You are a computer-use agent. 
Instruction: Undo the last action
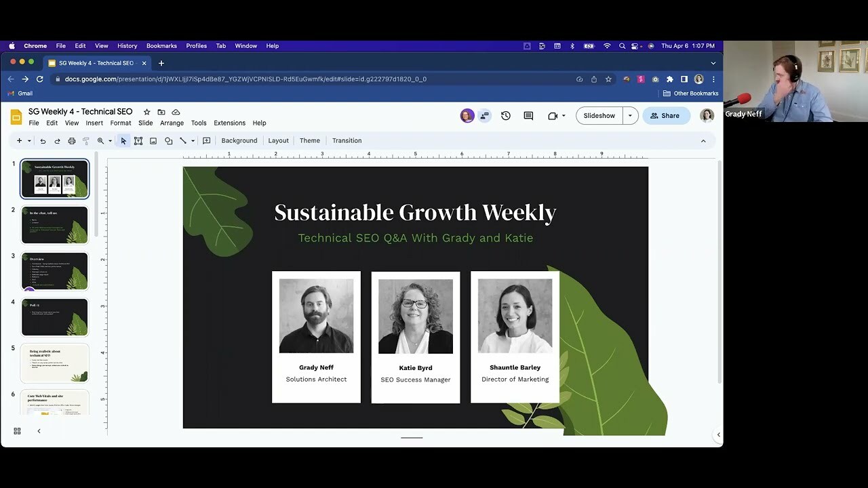(42, 140)
